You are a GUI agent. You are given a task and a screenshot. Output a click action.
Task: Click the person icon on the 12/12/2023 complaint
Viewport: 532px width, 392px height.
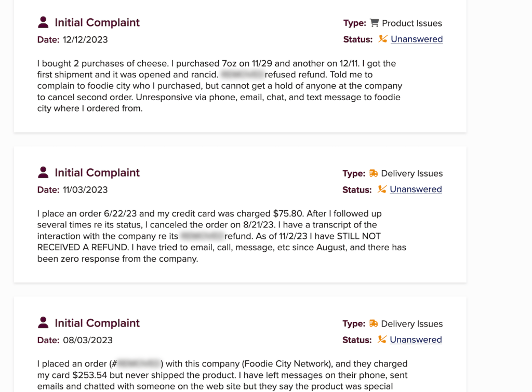tap(44, 22)
